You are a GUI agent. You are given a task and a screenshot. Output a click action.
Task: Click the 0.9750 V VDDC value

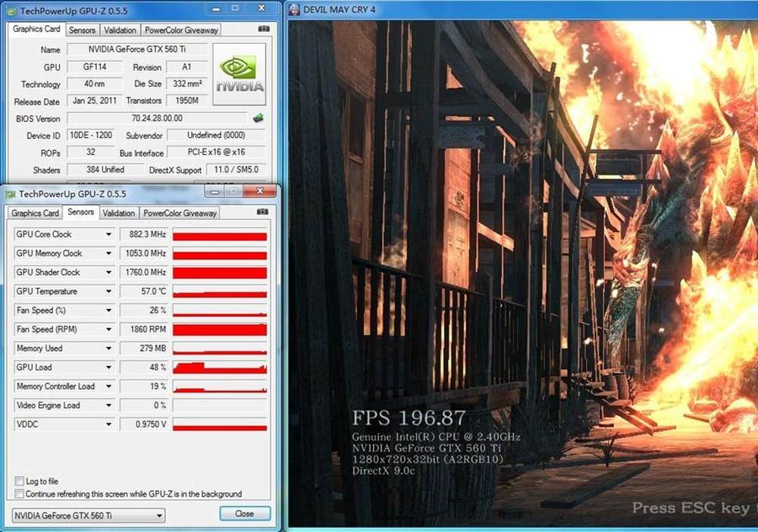tap(144, 424)
